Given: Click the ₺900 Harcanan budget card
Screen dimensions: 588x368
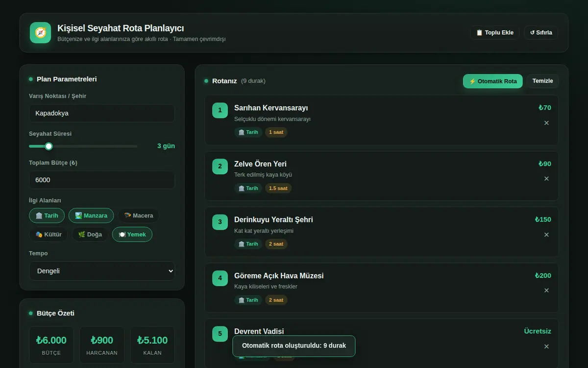Looking at the screenshot, I should 102,345.
